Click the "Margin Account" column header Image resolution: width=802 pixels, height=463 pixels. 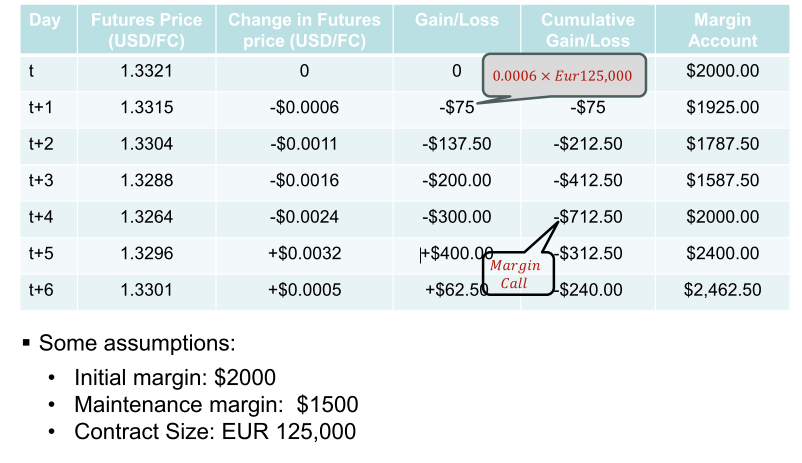(x=723, y=30)
